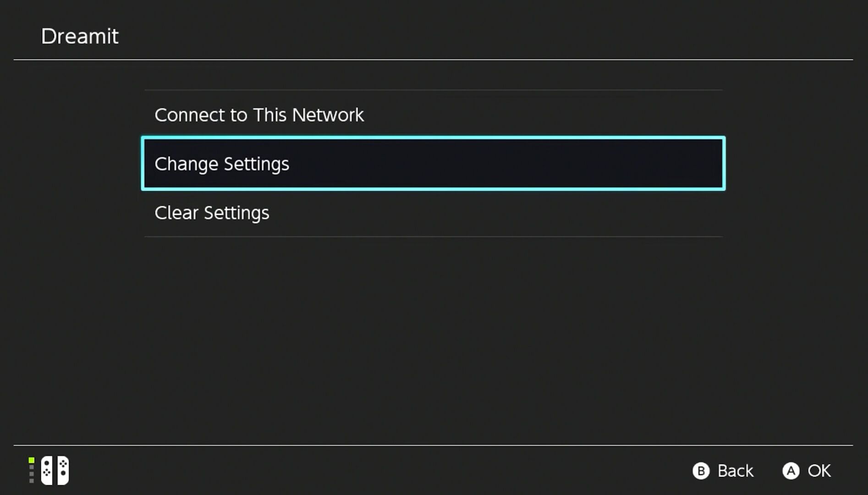Click the Dreamit network title
Viewport: 868px width, 495px height.
(x=81, y=36)
